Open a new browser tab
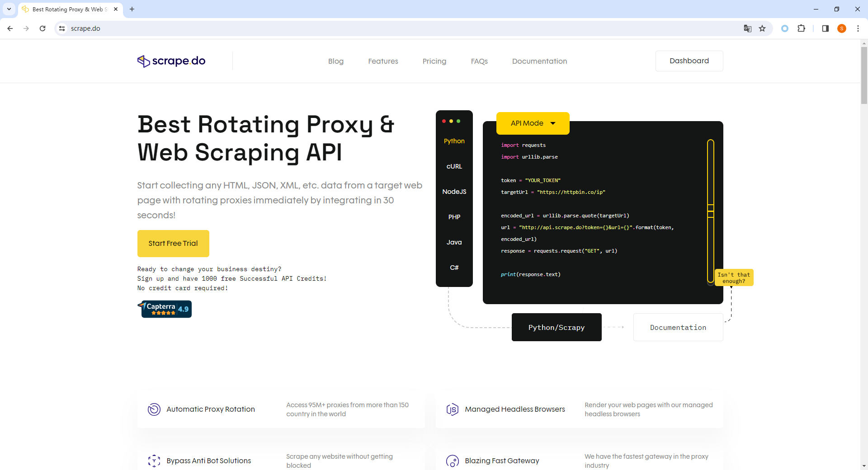 click(132, 9)
